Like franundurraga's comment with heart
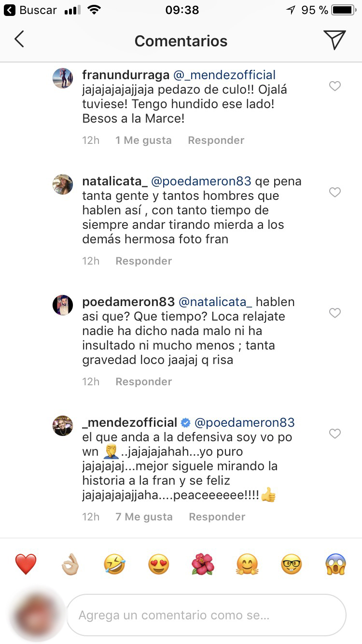 (x=334, y=86)
